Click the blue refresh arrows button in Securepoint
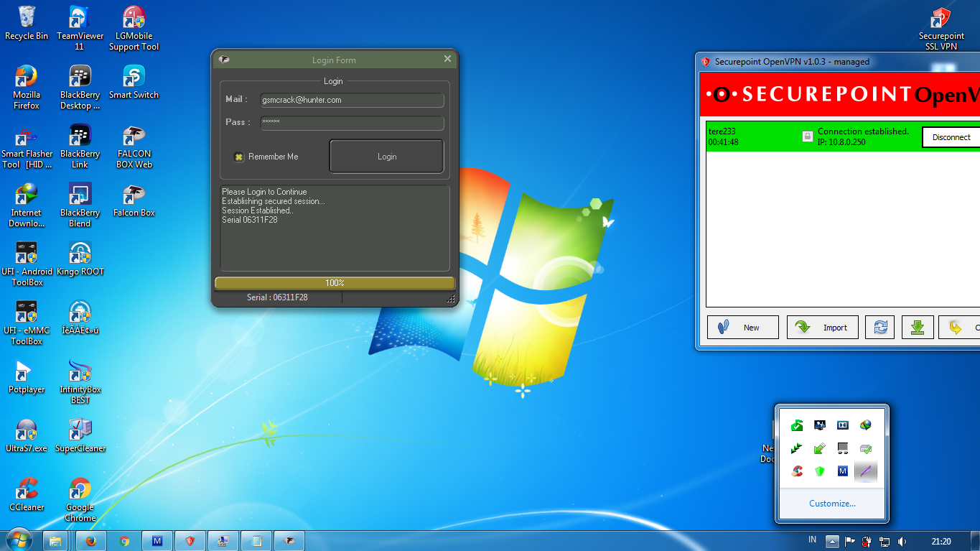The image size is (980, 551). 879,328
